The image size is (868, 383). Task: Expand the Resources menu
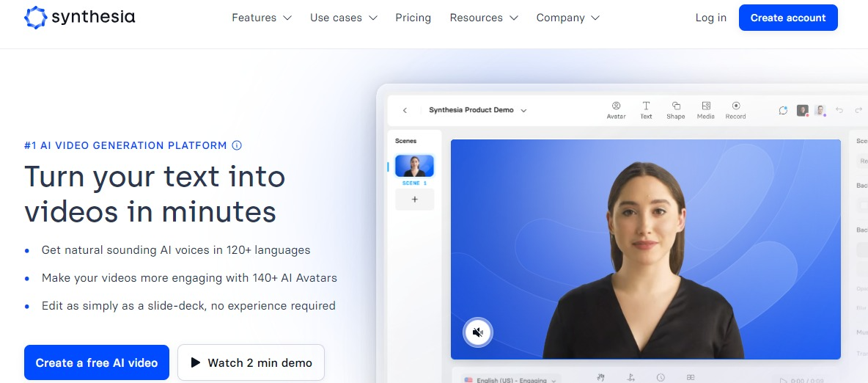coord(484,18)
